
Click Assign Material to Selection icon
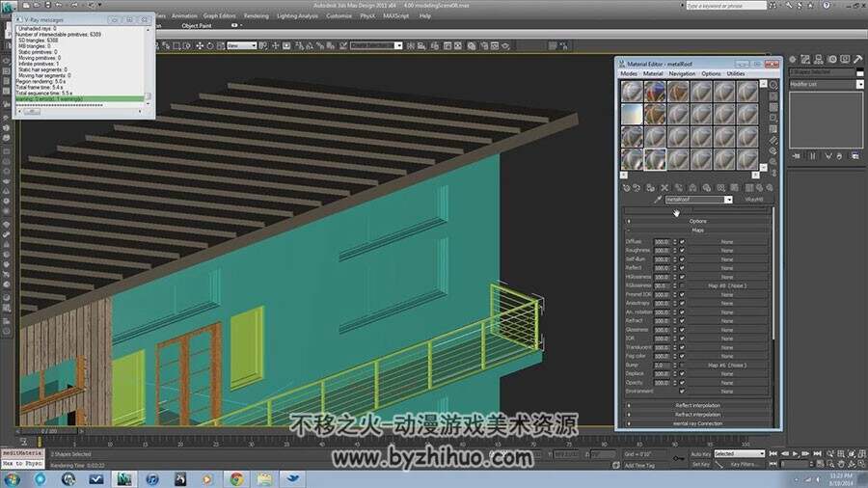click(650, 188)
